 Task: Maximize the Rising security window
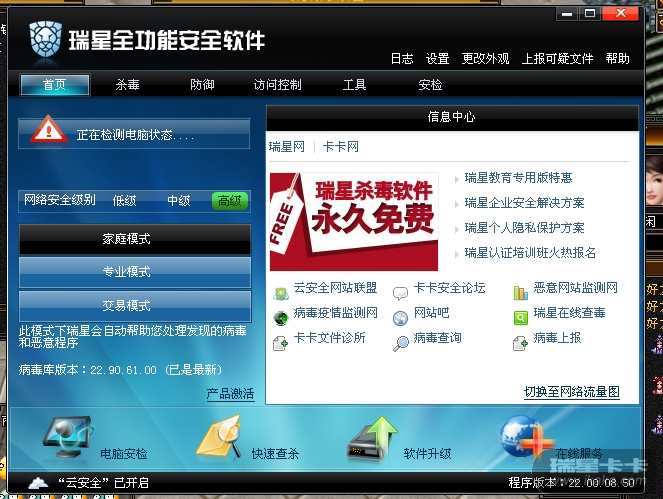[x=590, y=14]
